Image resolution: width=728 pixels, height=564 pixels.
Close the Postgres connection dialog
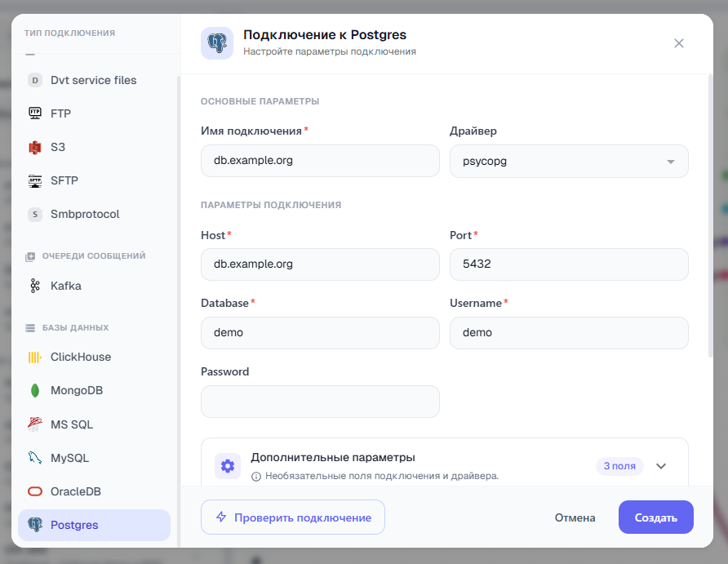(x=679, y=43)
